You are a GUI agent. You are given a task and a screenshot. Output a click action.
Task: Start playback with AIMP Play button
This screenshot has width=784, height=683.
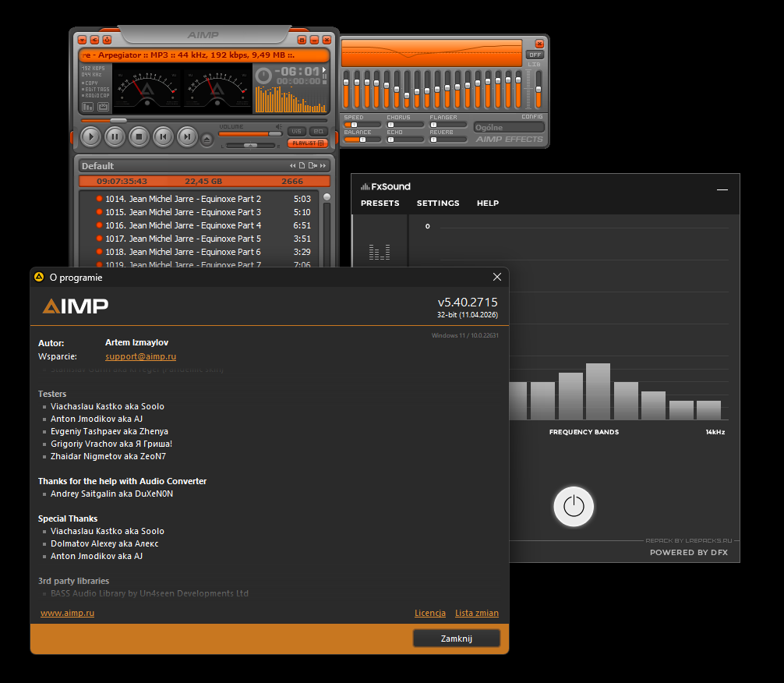click(90, 136)
